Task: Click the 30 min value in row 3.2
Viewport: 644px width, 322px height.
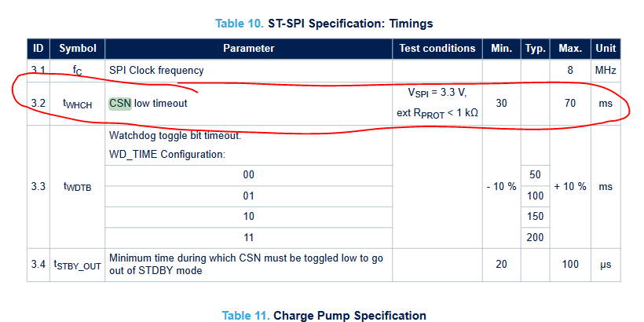Action: pyautogui.click(x=500, y=103)
